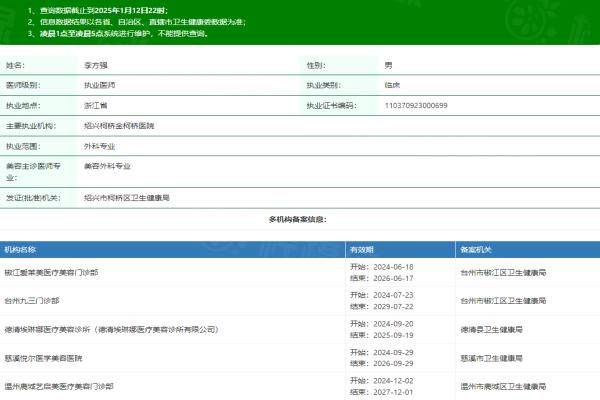This screenshot has height=400, width=600.
Task: Select the 德清县卫生健康局 filing authority
Action: click(x=492, y=330)
